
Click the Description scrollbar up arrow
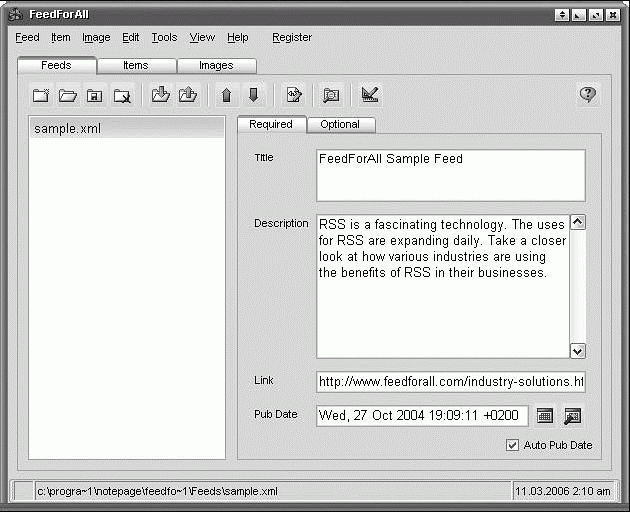coord(578,222)
